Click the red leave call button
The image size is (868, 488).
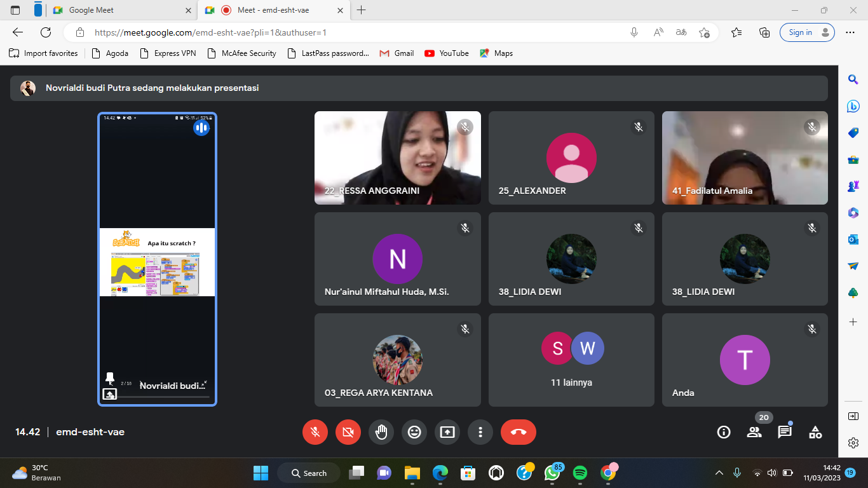pyautogui.click(x=518, y=432)
